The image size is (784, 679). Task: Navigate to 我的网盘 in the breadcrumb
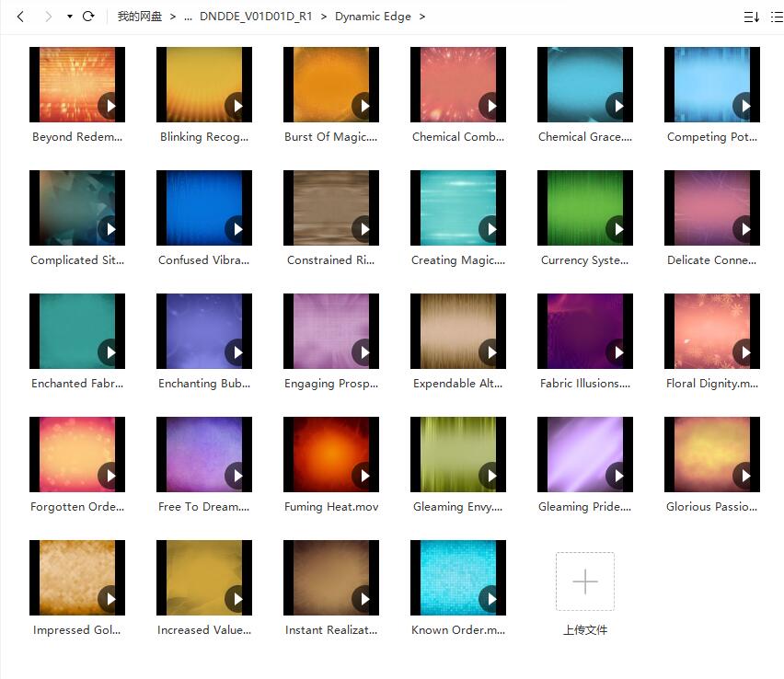pyautogui.click(x=140, y=17)
